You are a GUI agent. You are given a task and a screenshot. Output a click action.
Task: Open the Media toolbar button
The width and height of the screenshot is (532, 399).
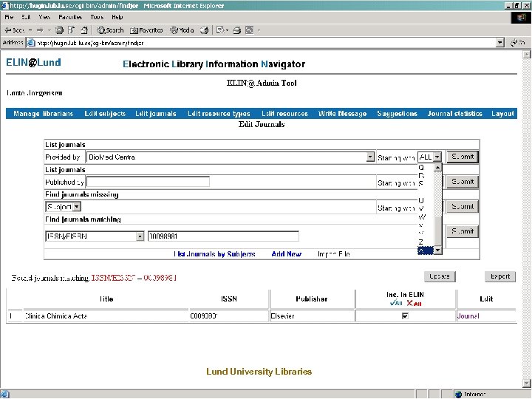[183, 30]
